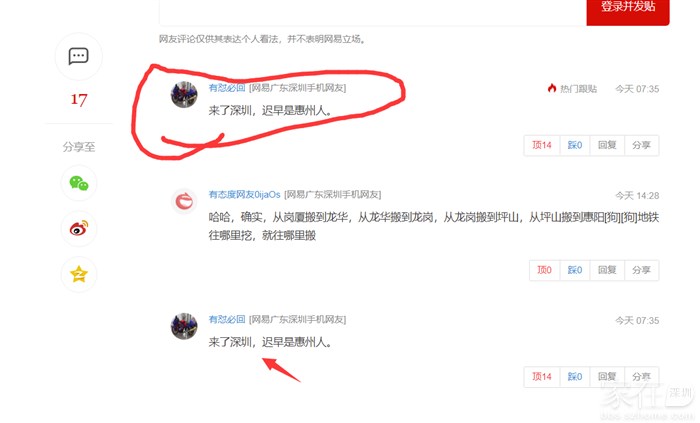The height and width of the screenshot is (423, 700).
Task: Click the flame icon next to 热门跟贴
Action: [552, 88]
